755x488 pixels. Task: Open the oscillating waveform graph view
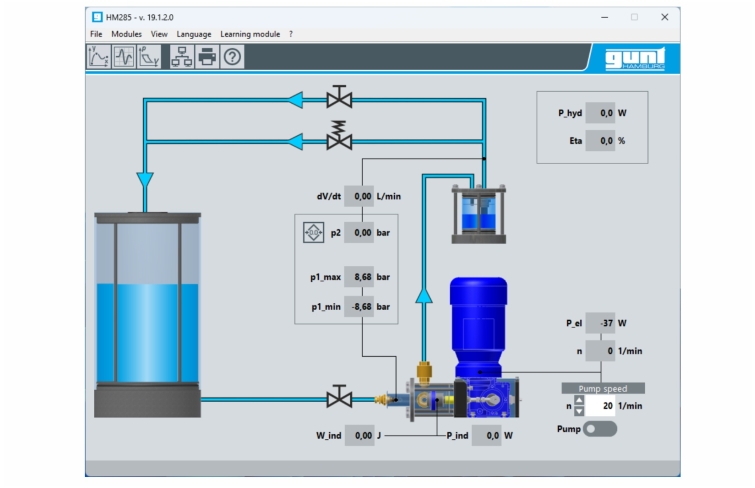pyautogui.click(x=123, y=57)
